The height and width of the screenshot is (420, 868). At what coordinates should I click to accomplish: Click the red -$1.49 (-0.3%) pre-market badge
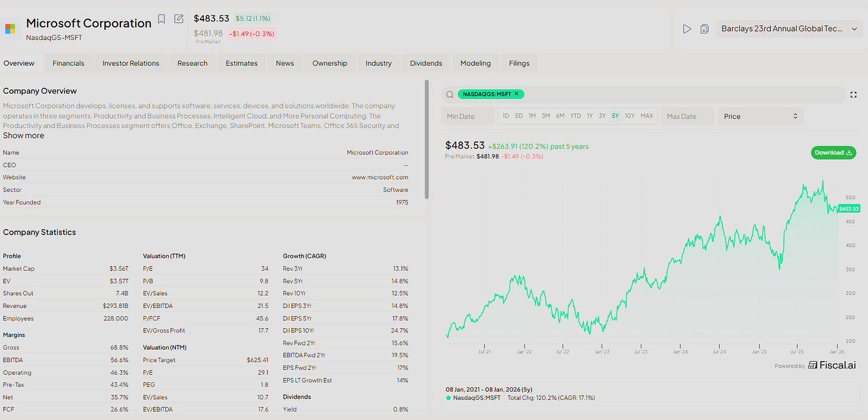(x=252, y=34)
